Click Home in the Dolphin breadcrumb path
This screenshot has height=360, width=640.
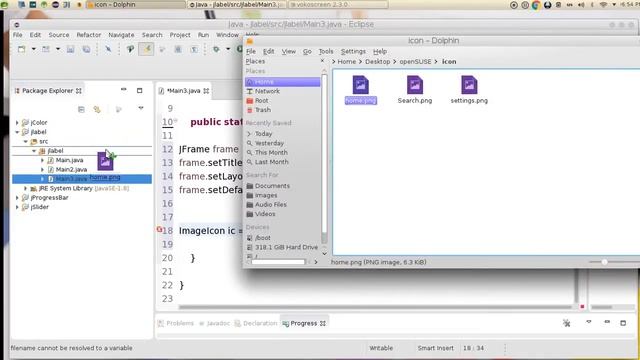click(x=347, y=62)
